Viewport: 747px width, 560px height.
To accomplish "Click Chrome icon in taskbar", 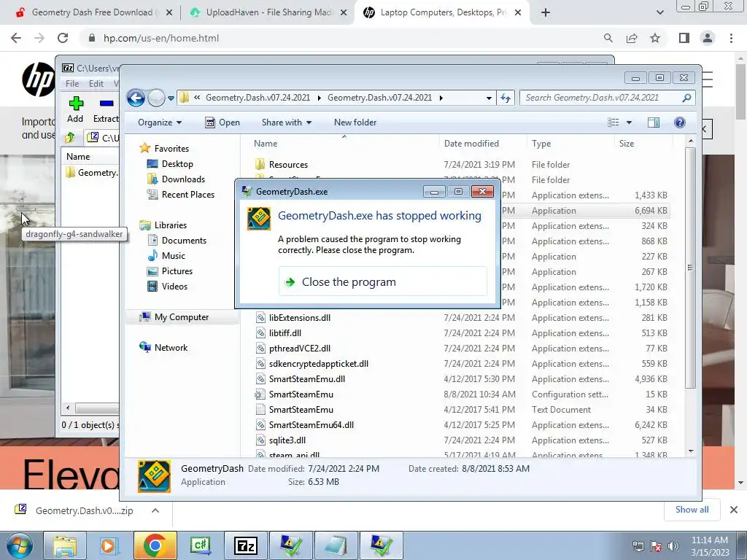I will (x=155, y=545).
